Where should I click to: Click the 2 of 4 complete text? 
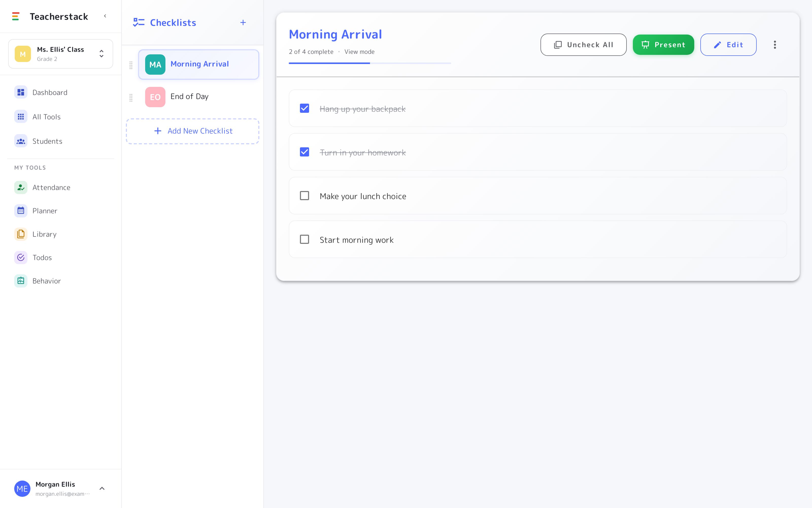tap(311, 52)
